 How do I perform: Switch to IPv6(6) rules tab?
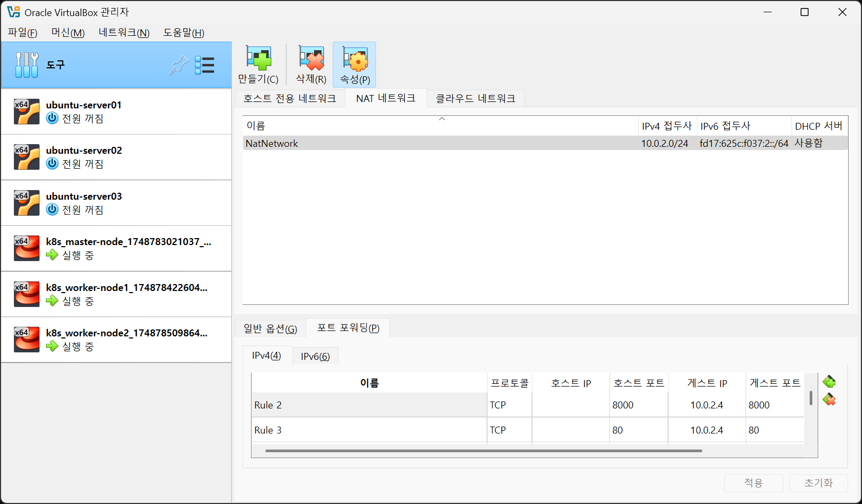(315, 356)
